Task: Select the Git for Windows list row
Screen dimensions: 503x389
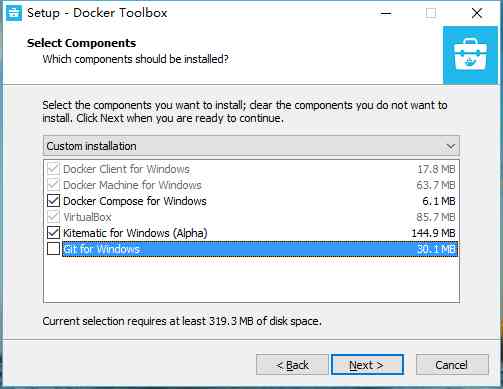Action: tap(260, 249)
